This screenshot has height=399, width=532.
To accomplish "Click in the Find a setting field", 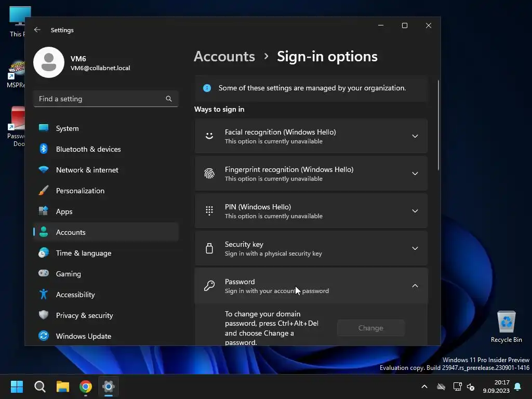I will click(106, 99).
